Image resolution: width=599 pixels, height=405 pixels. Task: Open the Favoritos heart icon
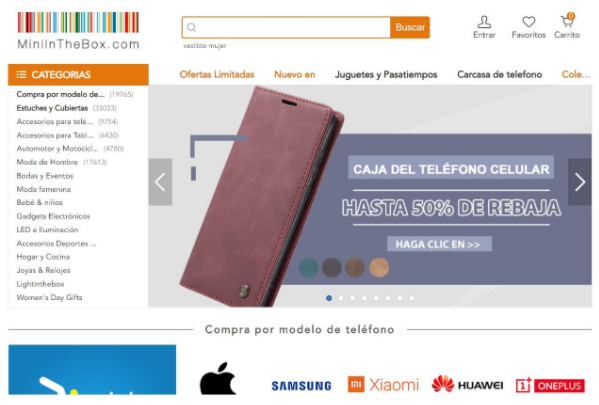pyautogui.click(x=529, y=22)
